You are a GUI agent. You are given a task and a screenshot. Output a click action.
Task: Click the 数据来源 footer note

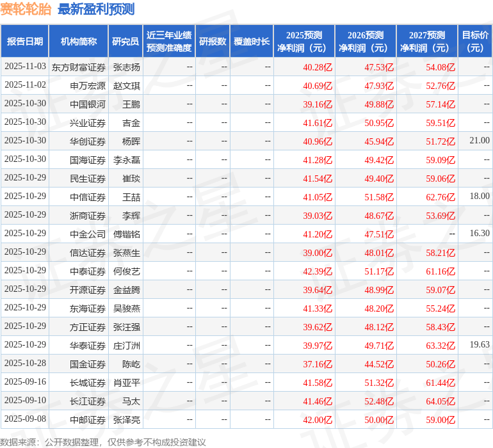103,442
